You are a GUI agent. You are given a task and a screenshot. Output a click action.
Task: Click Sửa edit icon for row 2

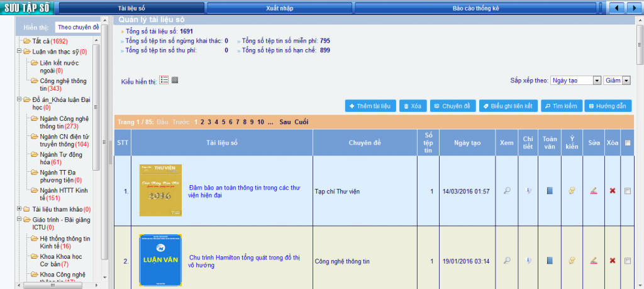(x=593, y=260)
